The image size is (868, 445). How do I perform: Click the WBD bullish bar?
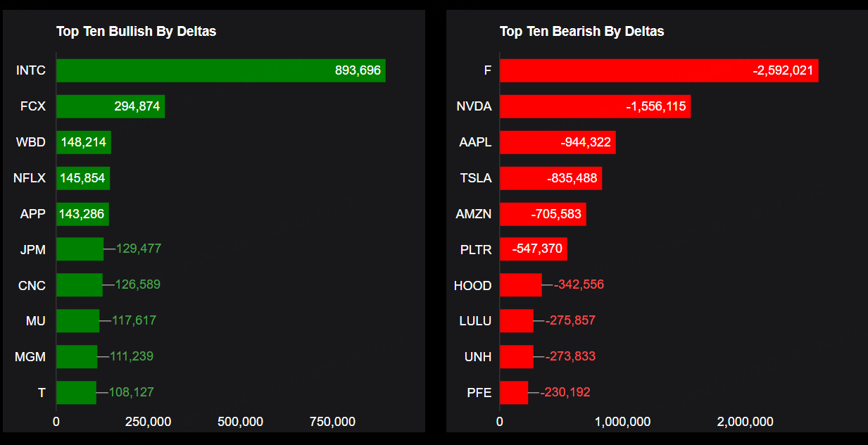pos(83,142)
